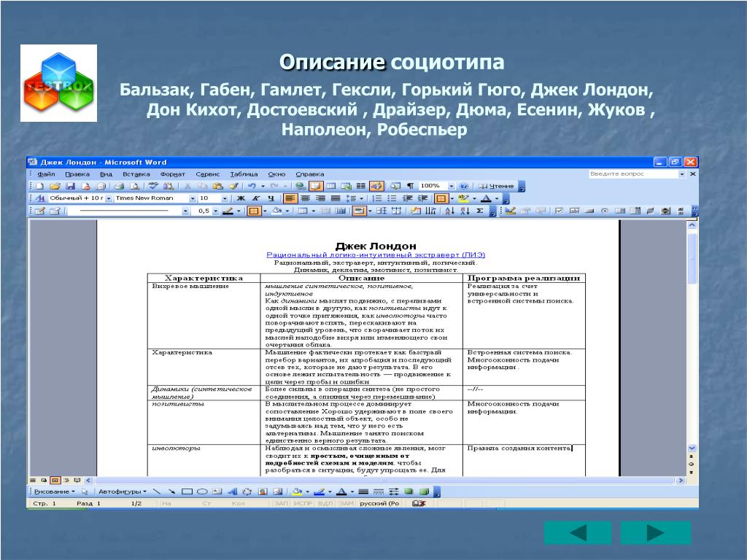The height and width of the screenshot is (560, 747).
Task: Open the font size 10 dropdown
Action: [225, 198]
